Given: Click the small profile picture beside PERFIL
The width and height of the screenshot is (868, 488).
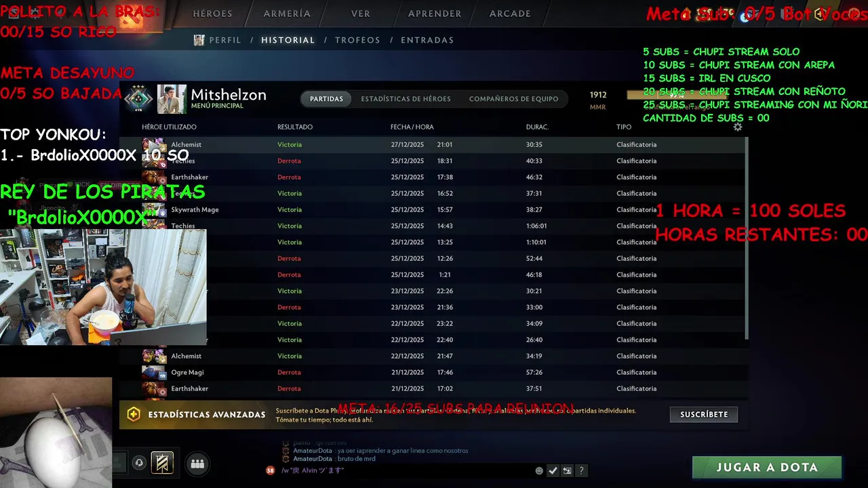Looking at the screenshot, I should click(x=199, y=40).
